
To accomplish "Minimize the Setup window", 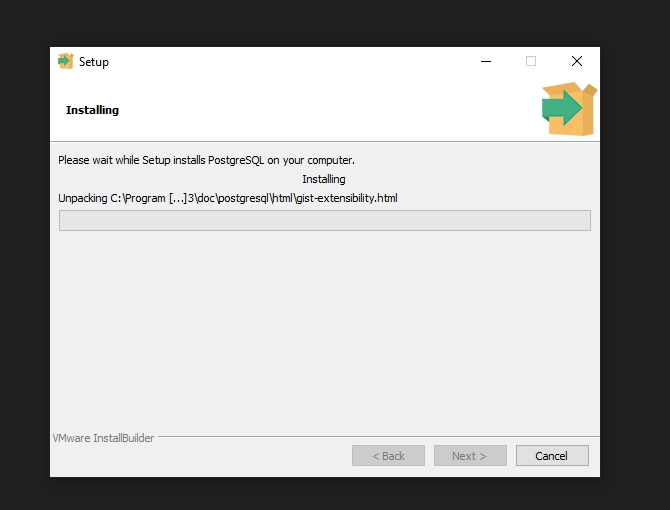I will pyautogui.click(x=485, y=61).
